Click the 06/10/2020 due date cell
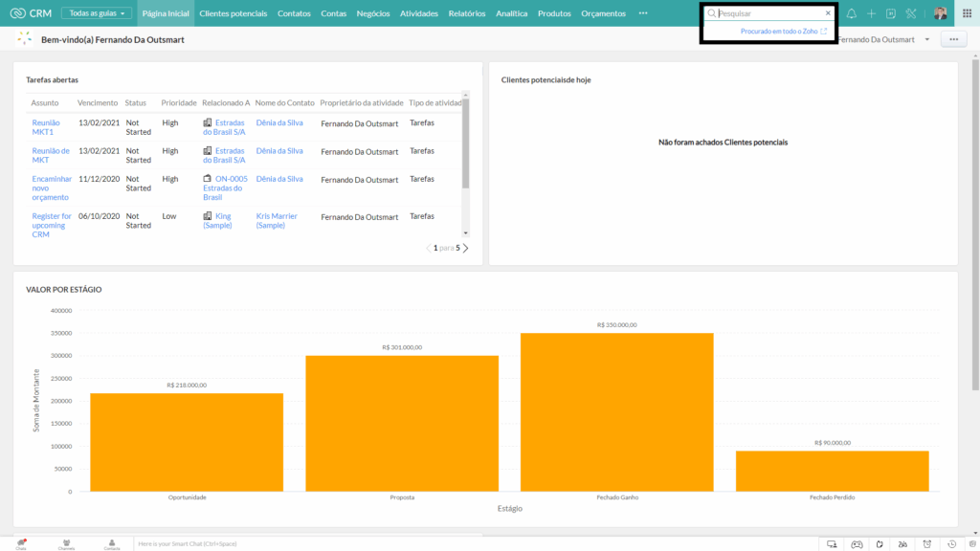Image resolution: width=980 pixels, height=551 pixels. (99, 216)
